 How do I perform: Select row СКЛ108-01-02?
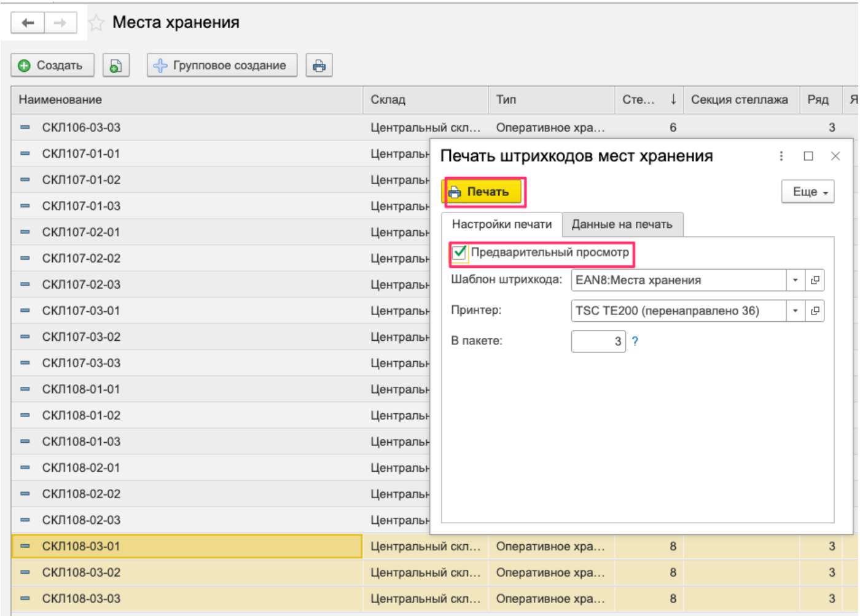click(x=187, y=415)
